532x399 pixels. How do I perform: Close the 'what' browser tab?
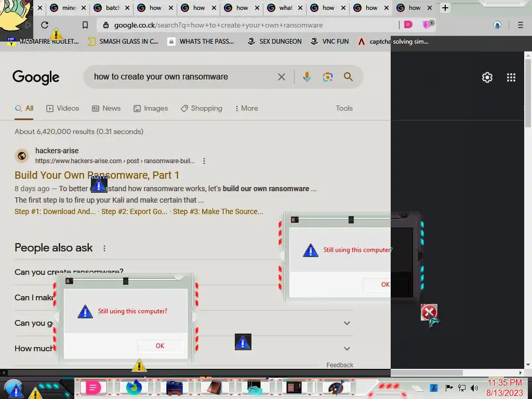click(x=300, y=8)
